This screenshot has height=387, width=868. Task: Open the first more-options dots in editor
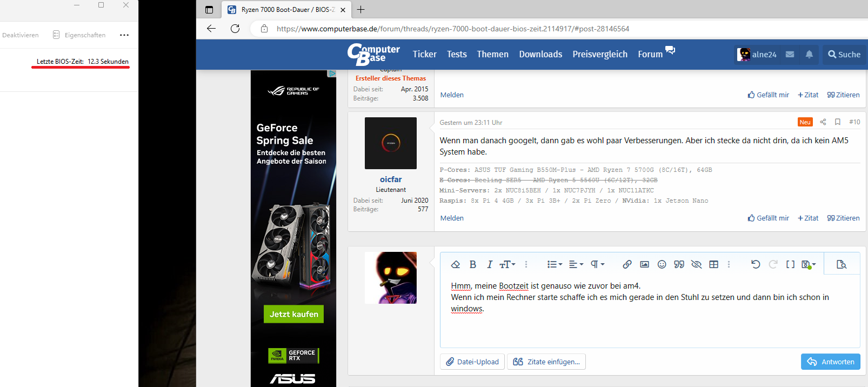point(526,264)
